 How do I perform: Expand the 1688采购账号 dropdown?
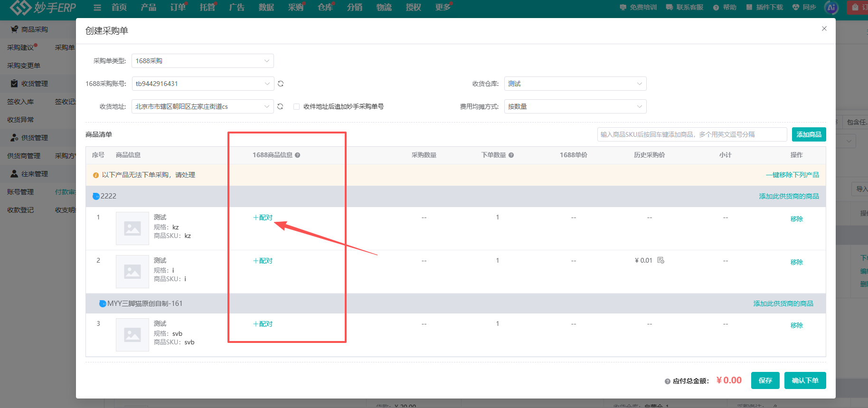tap(203, 84)
